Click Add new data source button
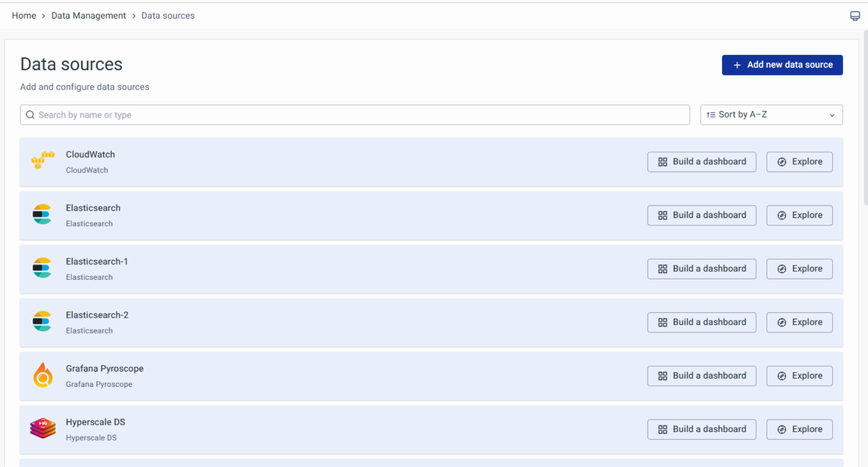The height and width of the screenshot is (467, 868). click(x=782, y=65)
